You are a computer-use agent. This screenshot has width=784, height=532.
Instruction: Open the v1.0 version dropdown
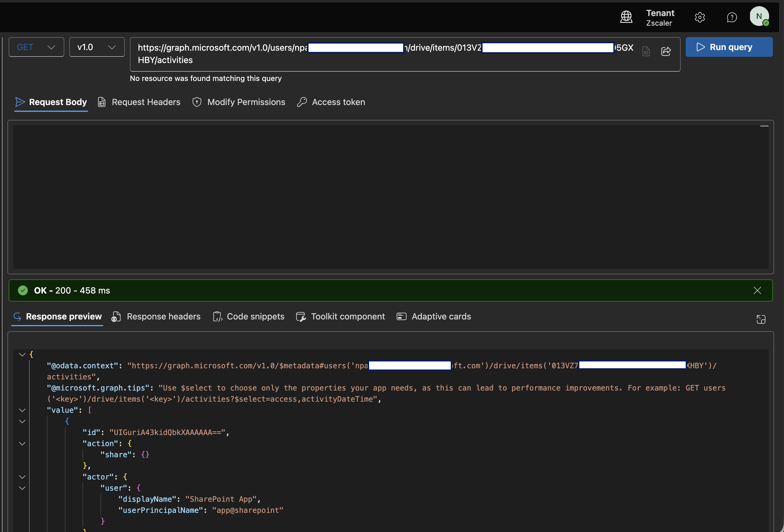(x=97, y=47)
